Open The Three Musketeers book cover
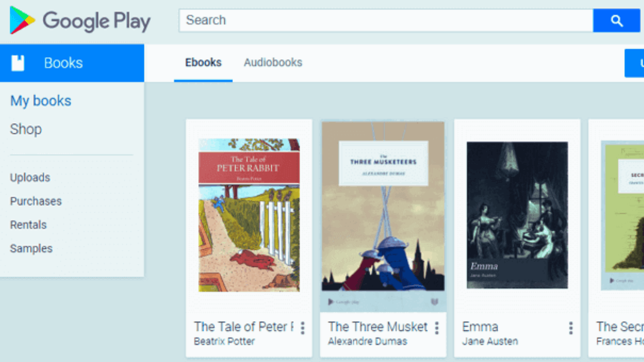 click(x=383, y=216)
